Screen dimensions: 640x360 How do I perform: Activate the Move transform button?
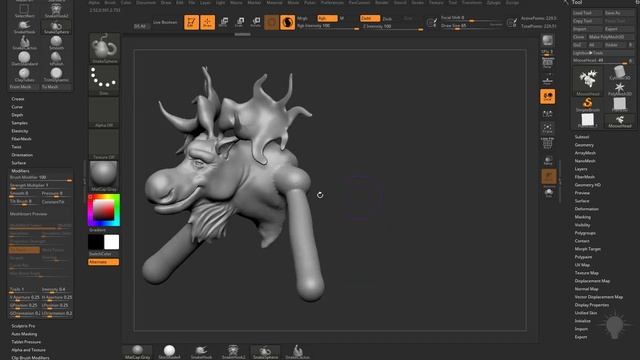(224, 22)
